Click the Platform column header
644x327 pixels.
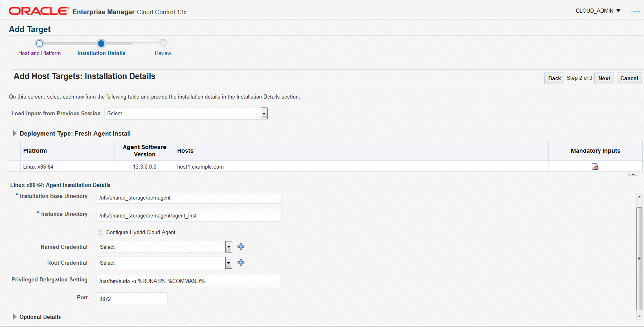click(67, 151)
